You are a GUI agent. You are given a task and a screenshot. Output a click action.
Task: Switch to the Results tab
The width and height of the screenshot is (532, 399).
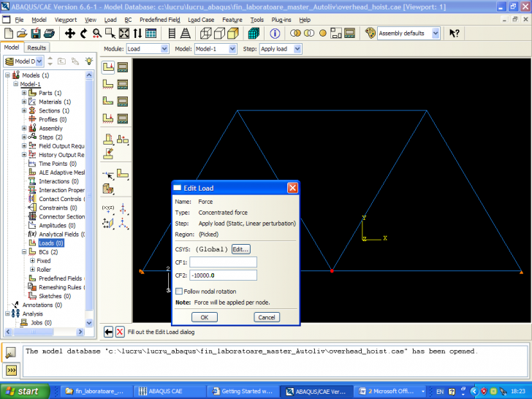click(37, 47)
